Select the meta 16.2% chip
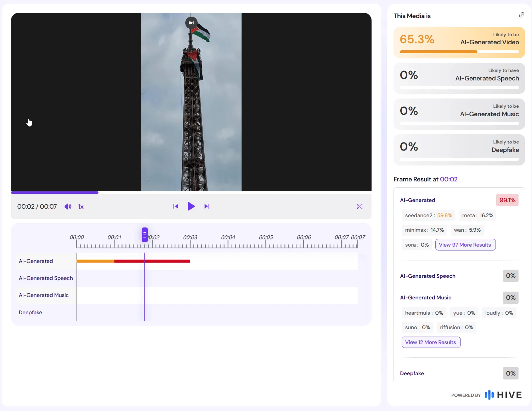 point(477,215)
